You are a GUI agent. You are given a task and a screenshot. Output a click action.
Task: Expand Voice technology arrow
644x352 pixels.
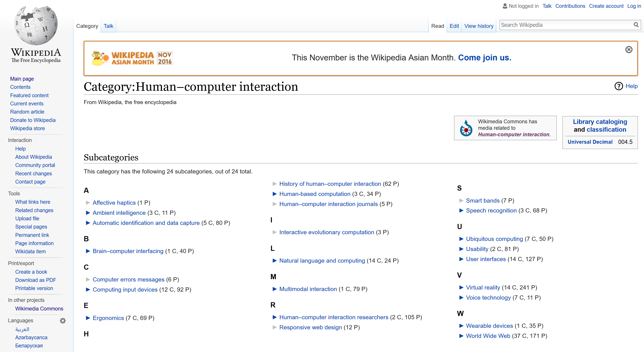(461, 297)
